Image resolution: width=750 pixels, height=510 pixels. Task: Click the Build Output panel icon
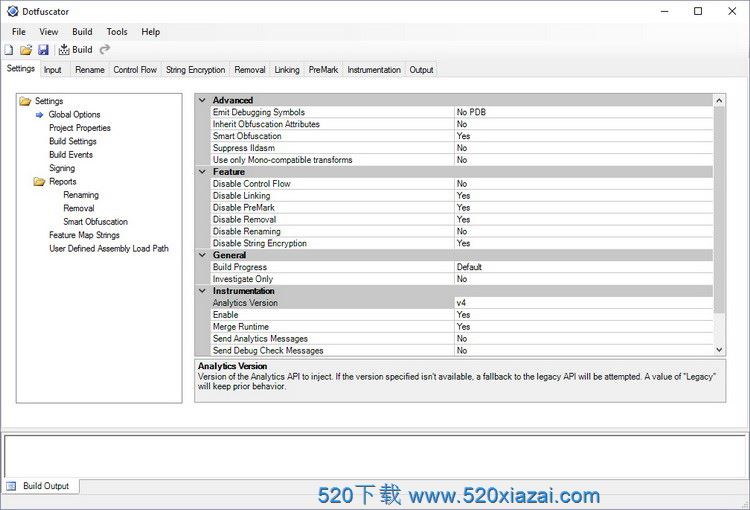[x=11, y=486]
